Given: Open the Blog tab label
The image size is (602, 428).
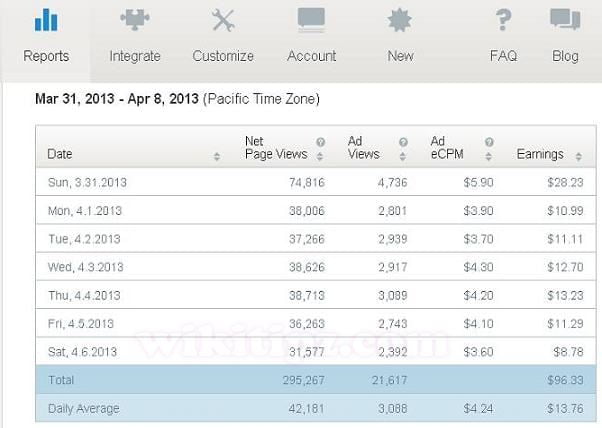Looking at the screenshot, I should click(565, 56).
